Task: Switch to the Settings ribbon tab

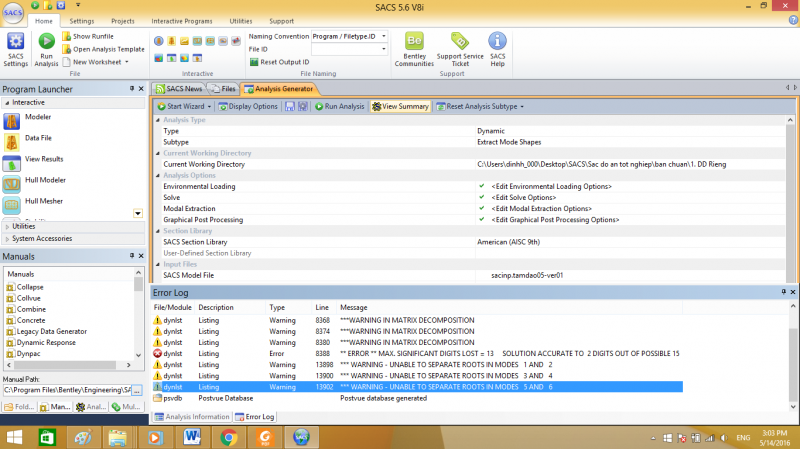Action: click(82, 21)
